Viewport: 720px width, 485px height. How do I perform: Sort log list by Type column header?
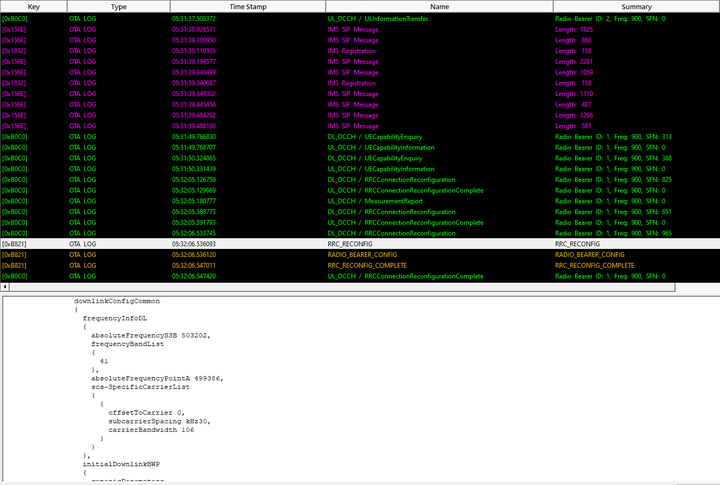coord(118,6)
